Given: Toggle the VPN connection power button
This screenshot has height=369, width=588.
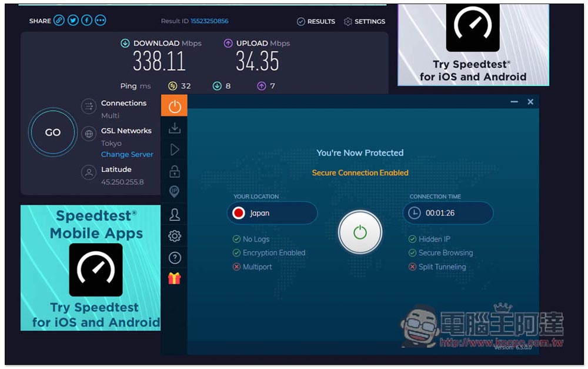Looking at the screenshot, I should pos(360,232).
